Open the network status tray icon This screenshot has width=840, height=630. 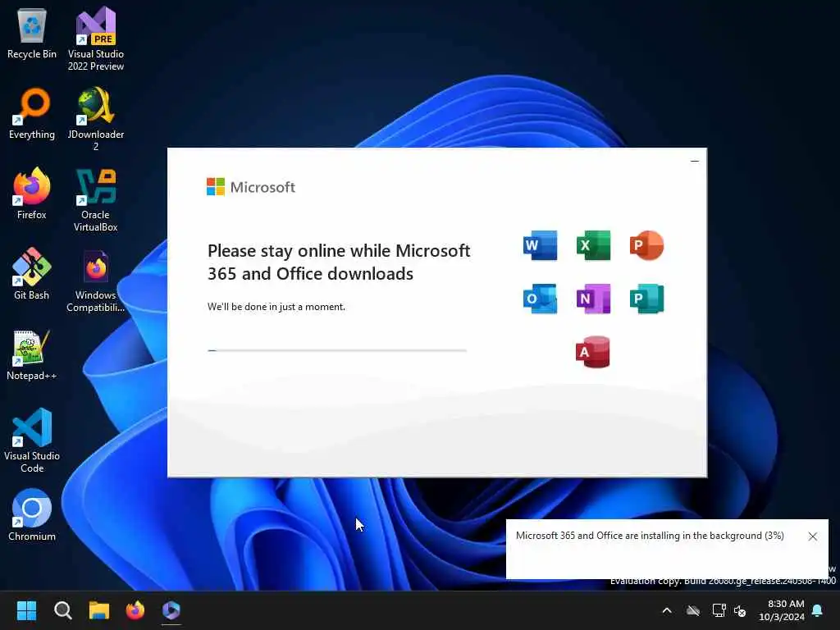pos(719,610)
